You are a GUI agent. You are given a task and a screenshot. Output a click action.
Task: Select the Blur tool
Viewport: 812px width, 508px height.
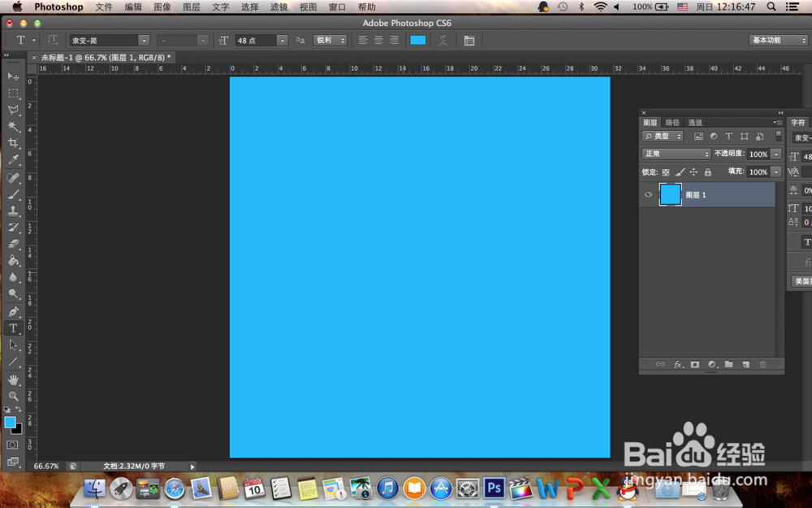pyautogui.click(x=14, y=277)
